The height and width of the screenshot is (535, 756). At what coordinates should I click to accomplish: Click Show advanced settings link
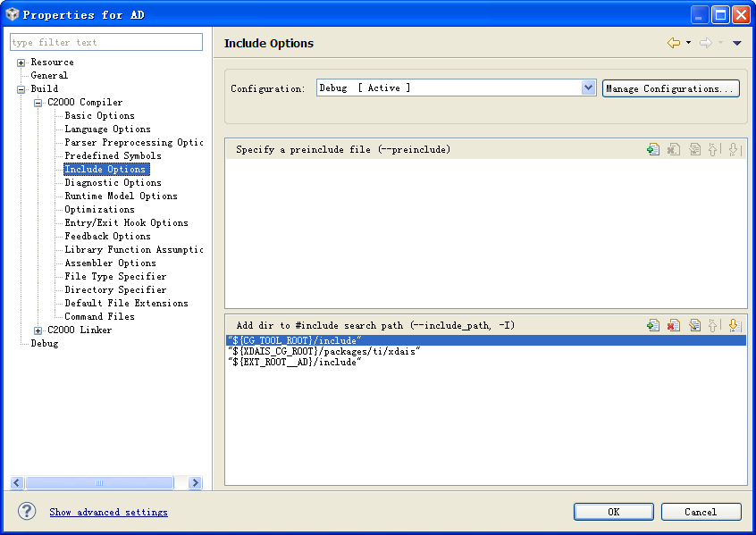click(x=108, y=512)
